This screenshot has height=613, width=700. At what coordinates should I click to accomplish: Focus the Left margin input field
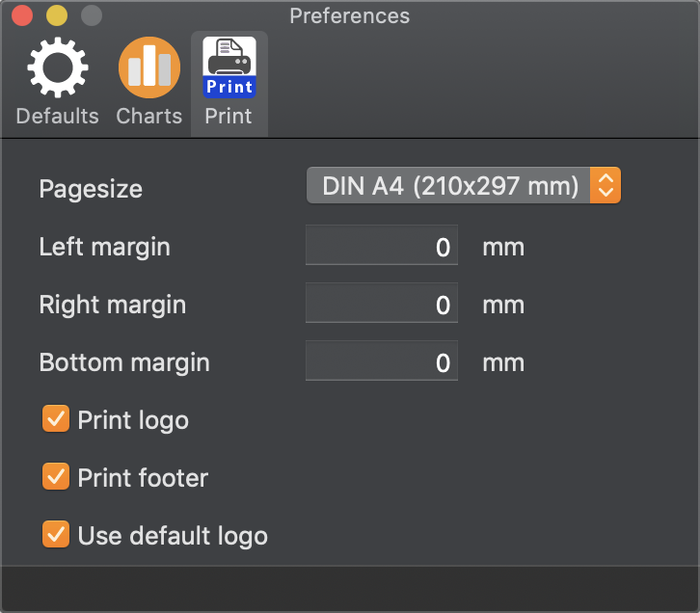click(x=382, y=245)
